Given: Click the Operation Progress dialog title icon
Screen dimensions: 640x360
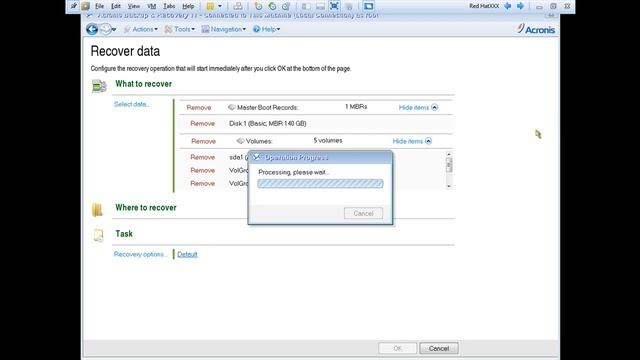Looking at the screenshot, I should (256, 157).
